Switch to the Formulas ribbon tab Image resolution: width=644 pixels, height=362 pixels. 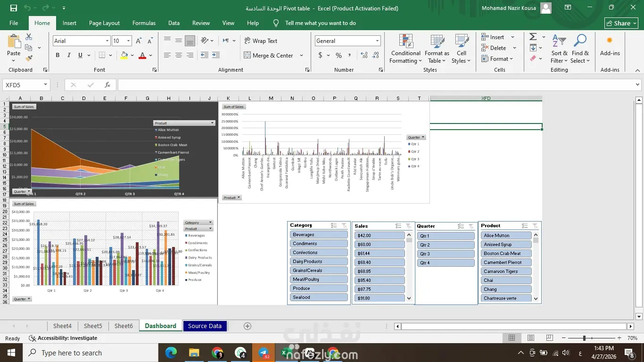tap(144, 23)
